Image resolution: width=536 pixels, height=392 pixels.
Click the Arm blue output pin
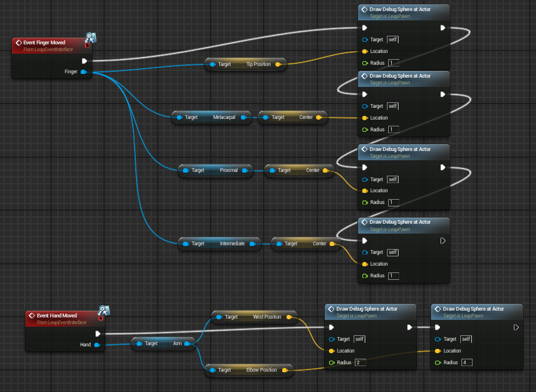(x=187, y=344)
